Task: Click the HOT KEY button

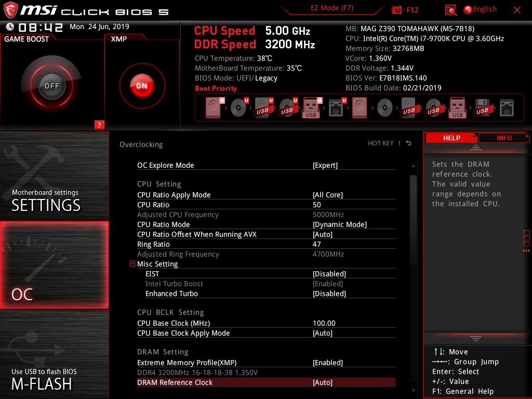Action: click(381, 143)
